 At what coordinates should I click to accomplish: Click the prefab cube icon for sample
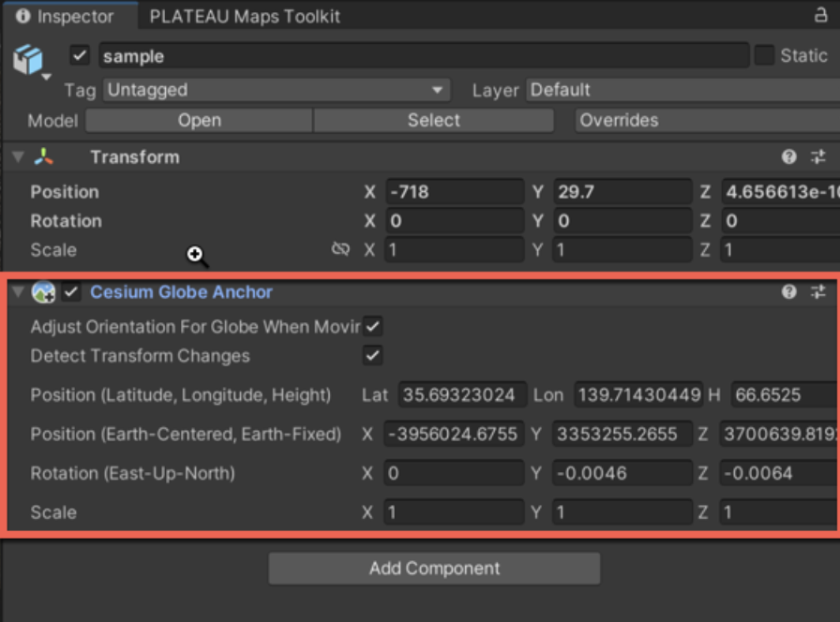click(28, 59)
